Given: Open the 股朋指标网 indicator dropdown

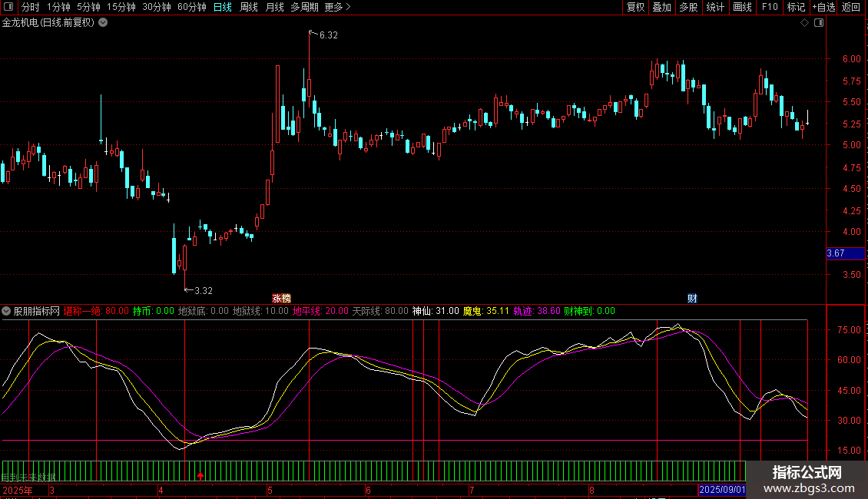Looking at the screenshot, I should point(7,311).
